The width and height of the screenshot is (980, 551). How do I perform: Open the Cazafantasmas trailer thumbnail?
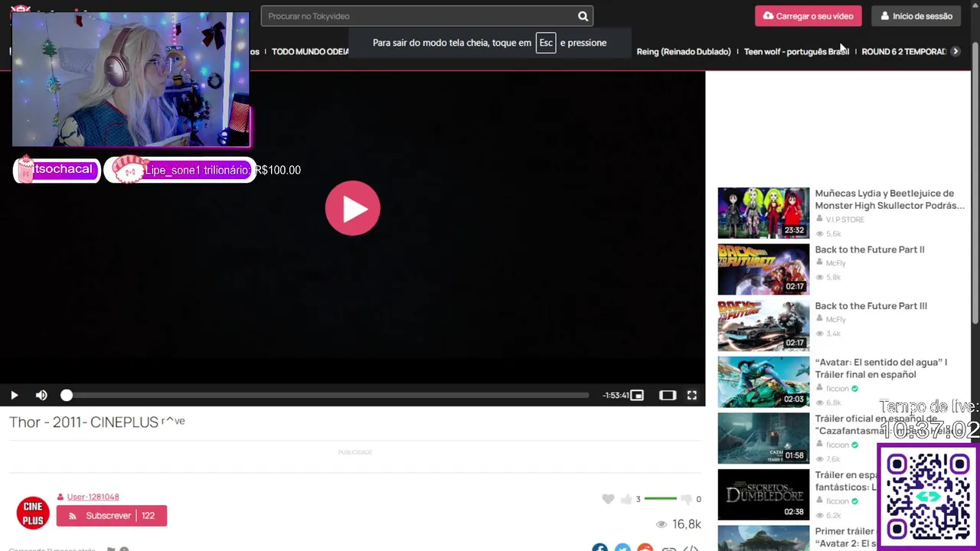tap(763, 438)
